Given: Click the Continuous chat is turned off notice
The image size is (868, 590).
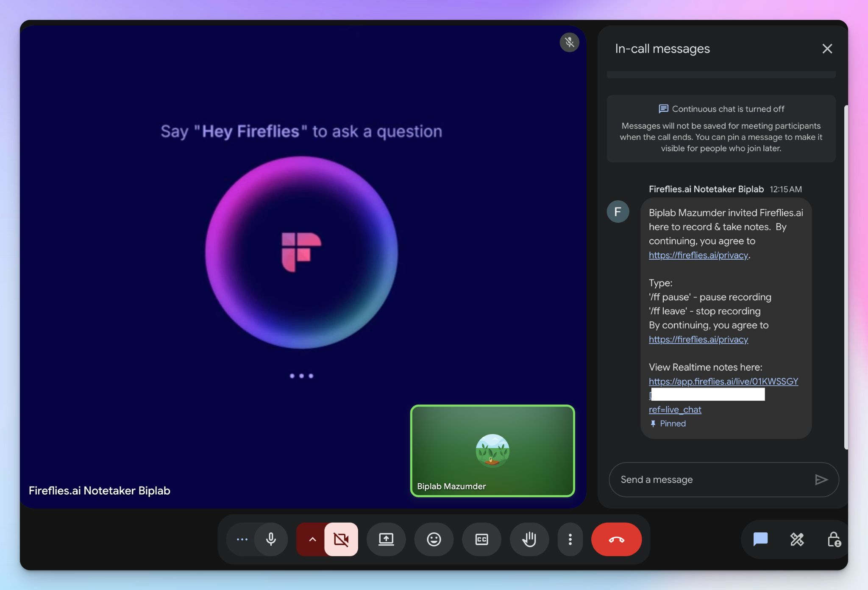Looking at the screenshot, I should (x=721, y=128).
